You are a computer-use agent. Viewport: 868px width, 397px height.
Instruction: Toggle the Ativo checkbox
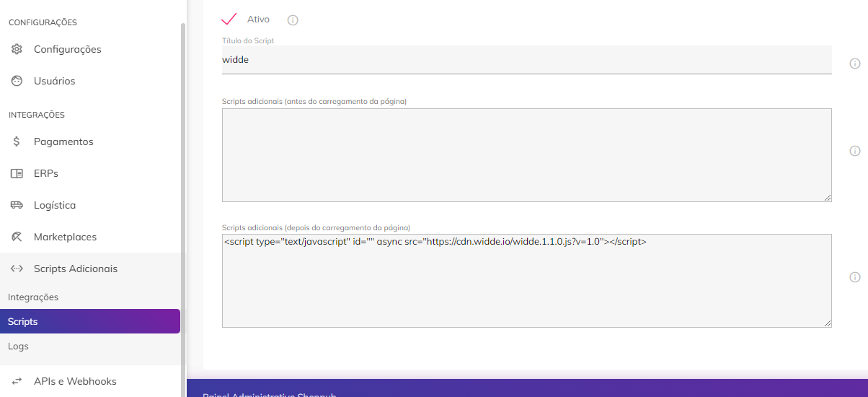coord(229,19)
